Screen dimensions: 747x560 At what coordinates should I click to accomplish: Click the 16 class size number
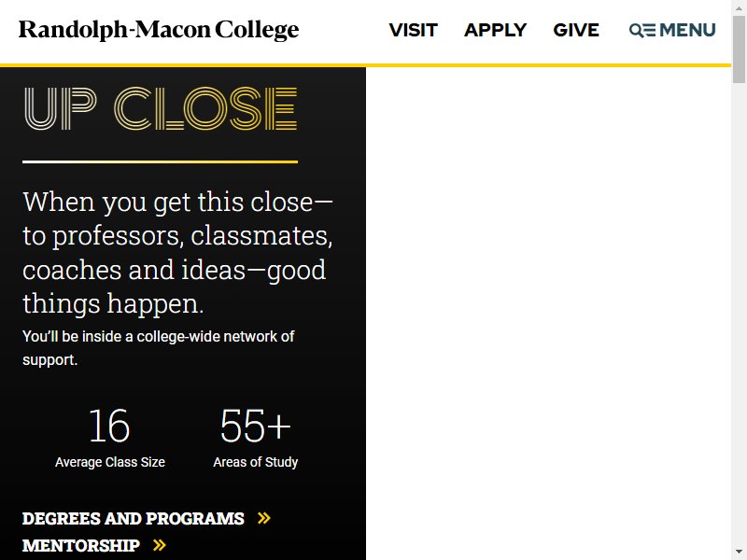[x=109, y=426]
